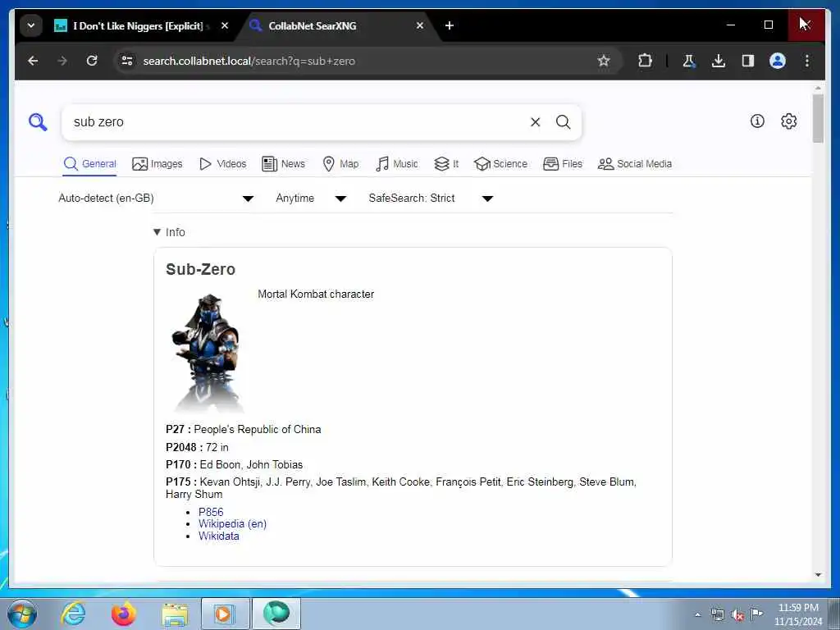The image size is (840, 630).
Task: Open the tab search dropdown
Action: click(x=31, y=25)
